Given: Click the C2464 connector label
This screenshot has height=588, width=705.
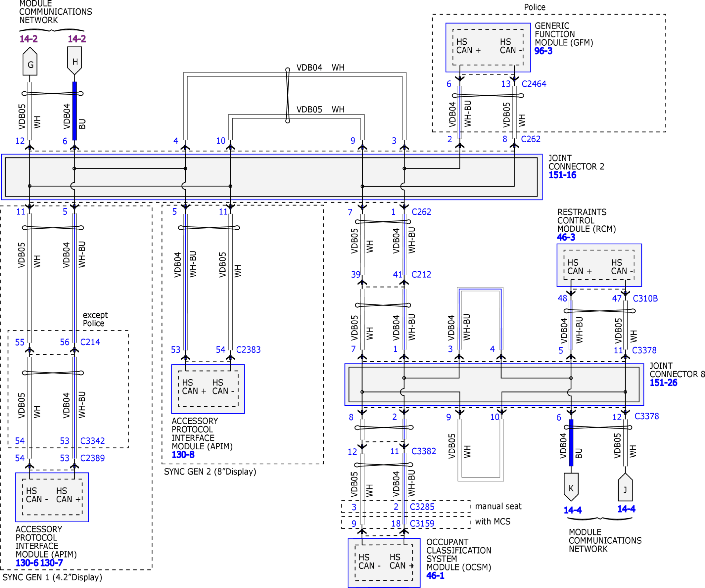Looking at the screenshot, I should pos(534,84).
